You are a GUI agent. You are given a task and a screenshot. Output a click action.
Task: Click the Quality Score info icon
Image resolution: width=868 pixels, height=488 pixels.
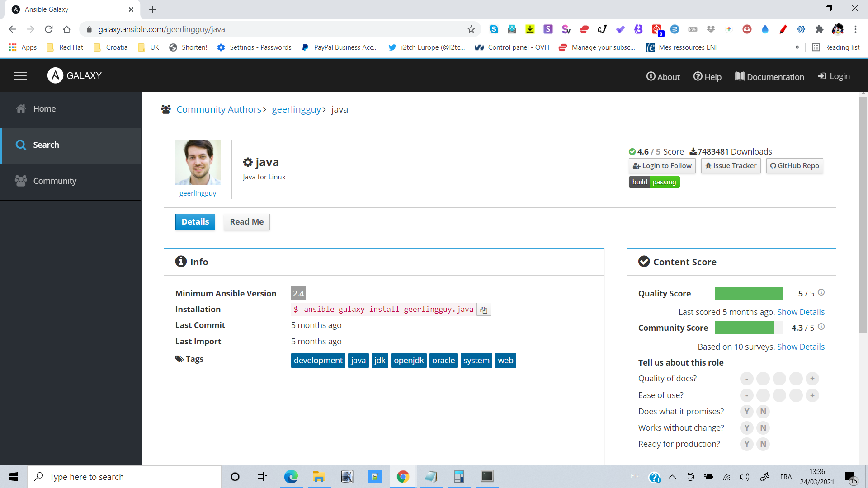coord(821,292)
